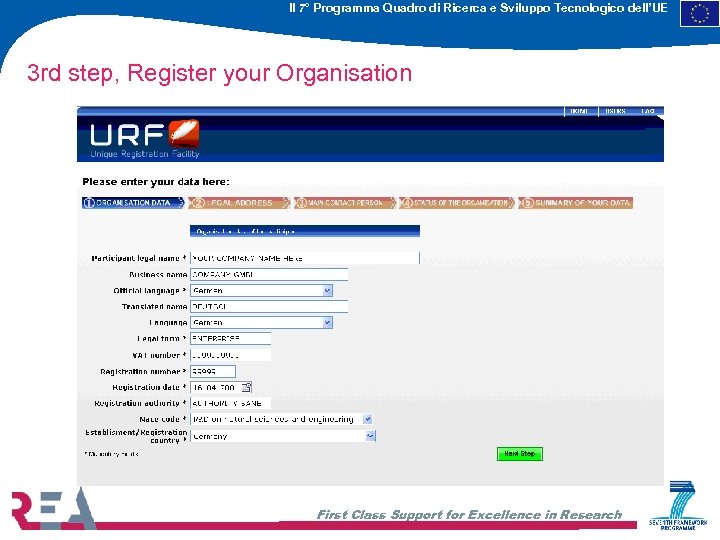Click the green Next Step button

coord(520,454)
